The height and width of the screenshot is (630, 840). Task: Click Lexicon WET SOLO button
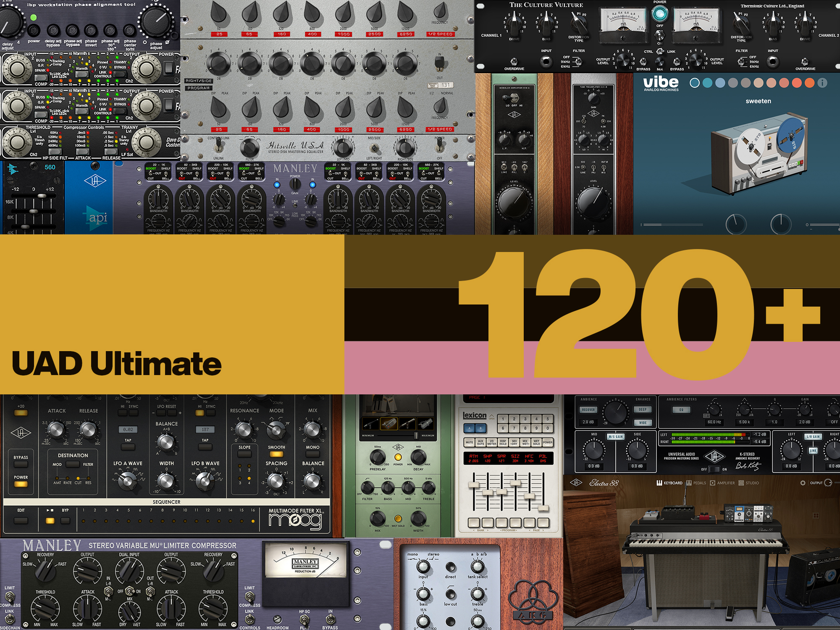536,442
